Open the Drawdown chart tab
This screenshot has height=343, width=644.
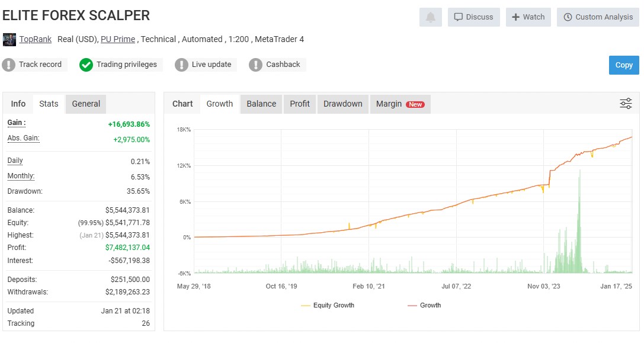(342, 103)
